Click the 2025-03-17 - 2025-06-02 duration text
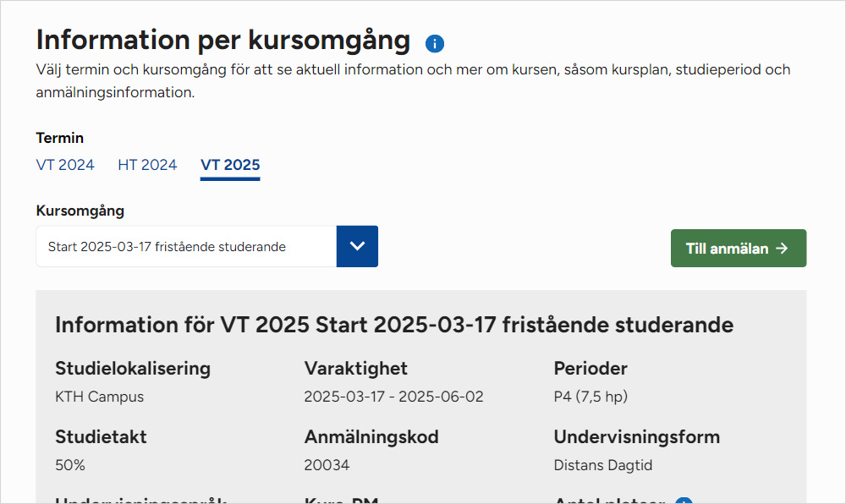The image size is (846, 504). tap(393, 397)
